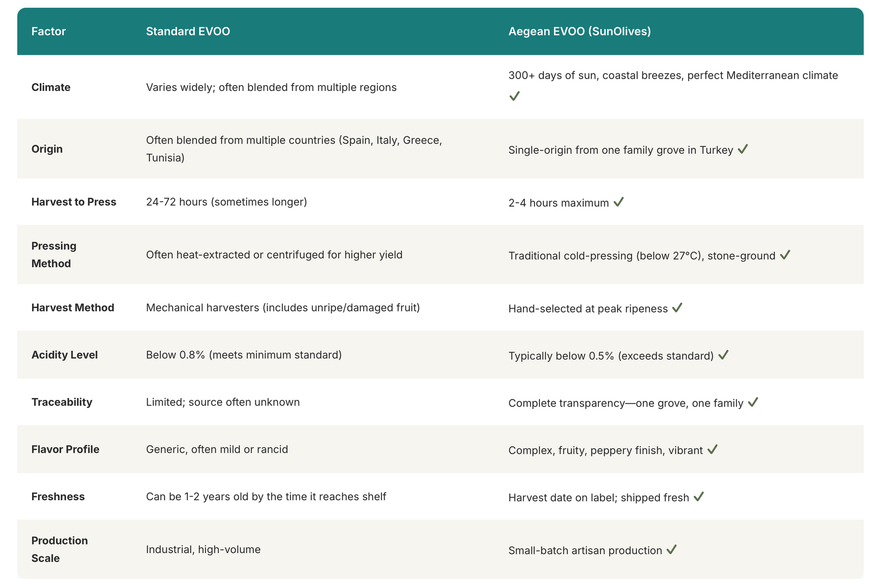Click the checkmark after peppery finish, vibrant
Screen dimensions: 869x588
point(712,450)
